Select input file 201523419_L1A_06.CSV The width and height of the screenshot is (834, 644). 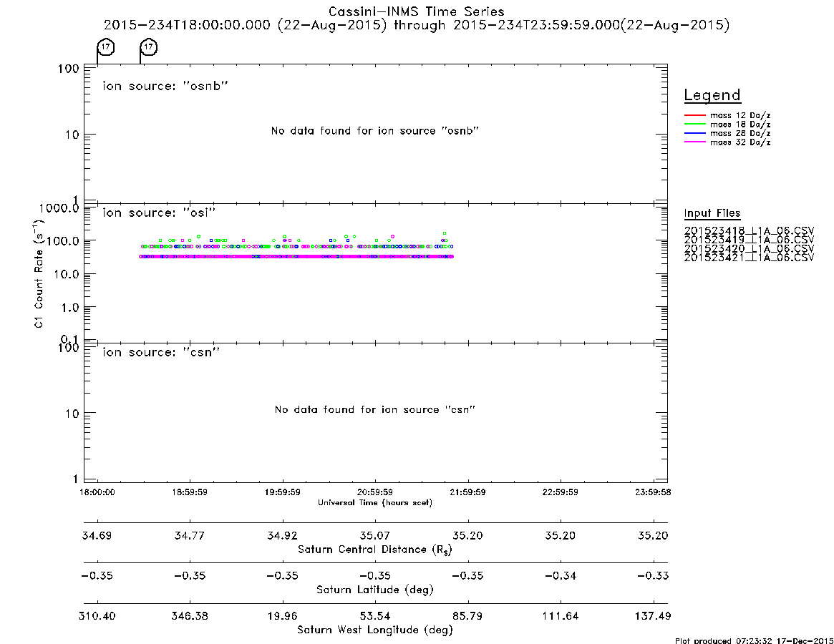749,240
